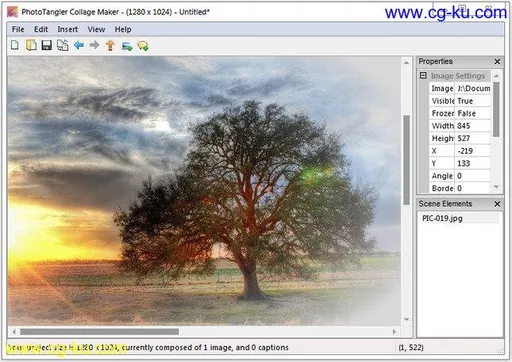Click the Image path value field
Screen dimensions: 512x362
point(473,88)
